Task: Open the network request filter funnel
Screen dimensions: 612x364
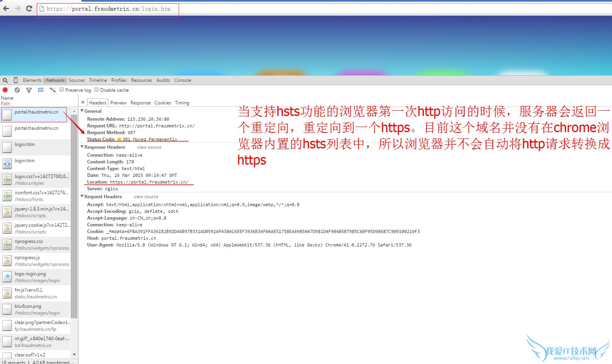Action: [x=29, y=90]
